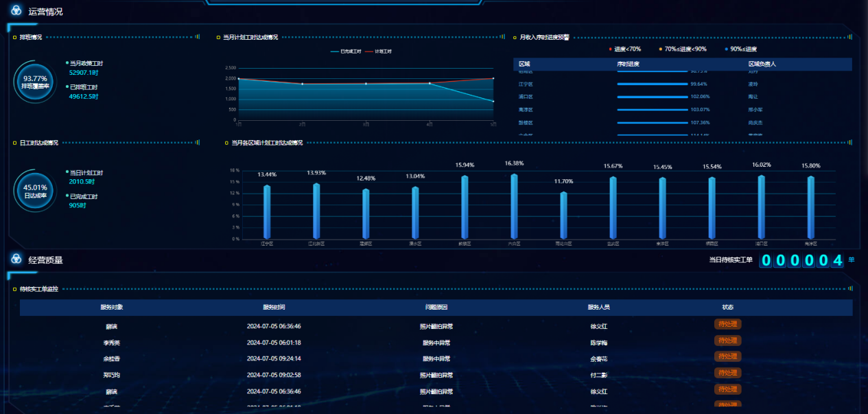The width and height of the screenshot is (868, 414).
Task: Click the 序时进度 column header
Action: point(629,64)
